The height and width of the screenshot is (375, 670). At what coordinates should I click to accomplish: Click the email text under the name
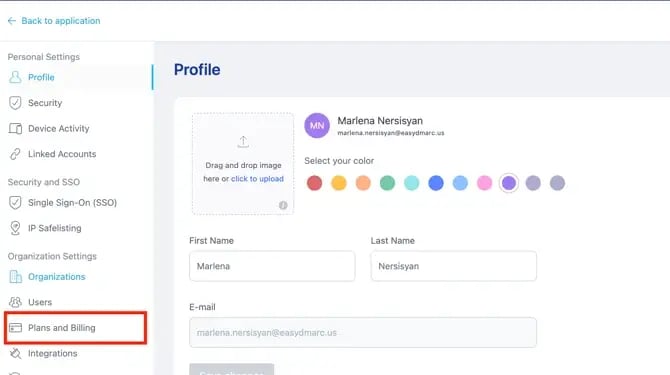click(x=391, y=133)
